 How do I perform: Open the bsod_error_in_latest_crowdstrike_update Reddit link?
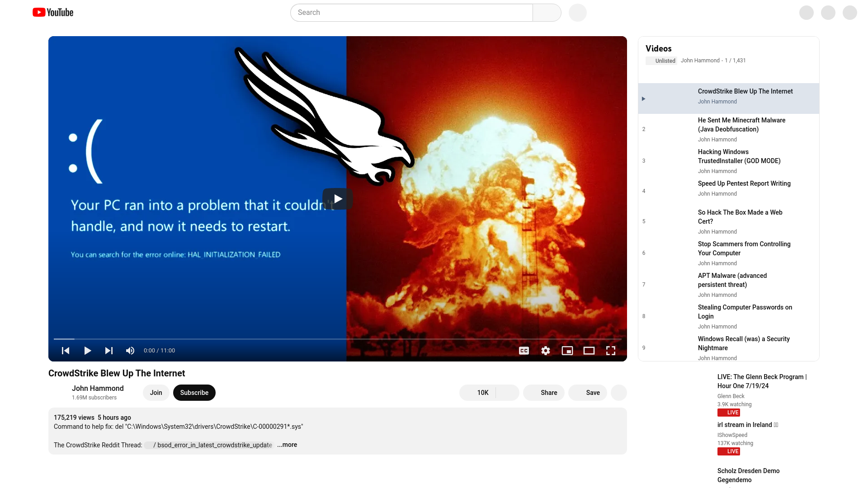209,445
